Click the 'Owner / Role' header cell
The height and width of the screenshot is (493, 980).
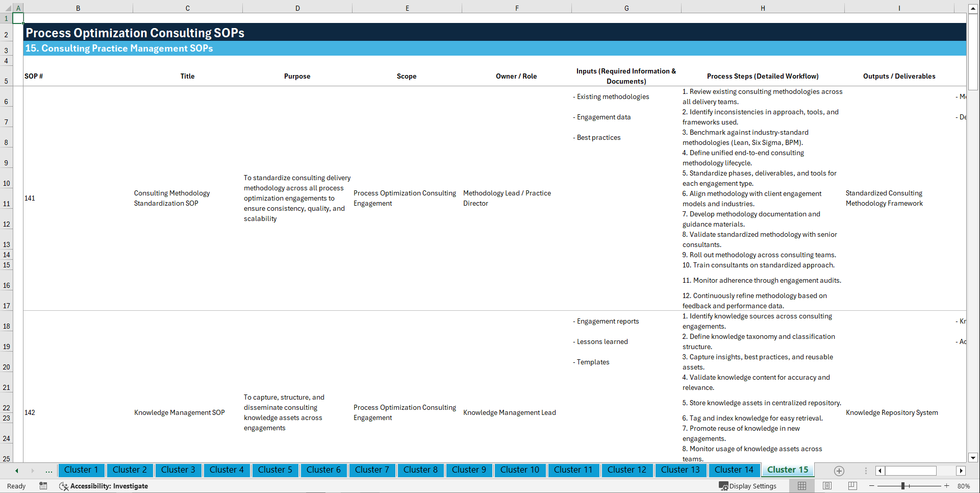pyautogui.click(x=516, y=76)
